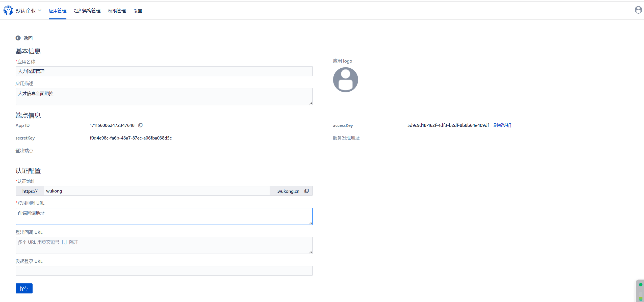Click the 登出回调 URL text area
The width and height of the screenshot is (644, 302).
pyautogui.click(x=164, y=245)
